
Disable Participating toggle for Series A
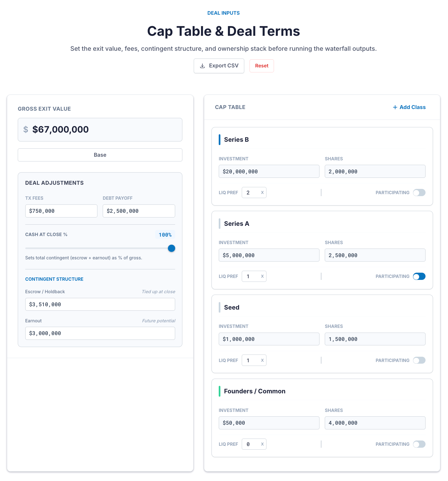tap(419, 276)
